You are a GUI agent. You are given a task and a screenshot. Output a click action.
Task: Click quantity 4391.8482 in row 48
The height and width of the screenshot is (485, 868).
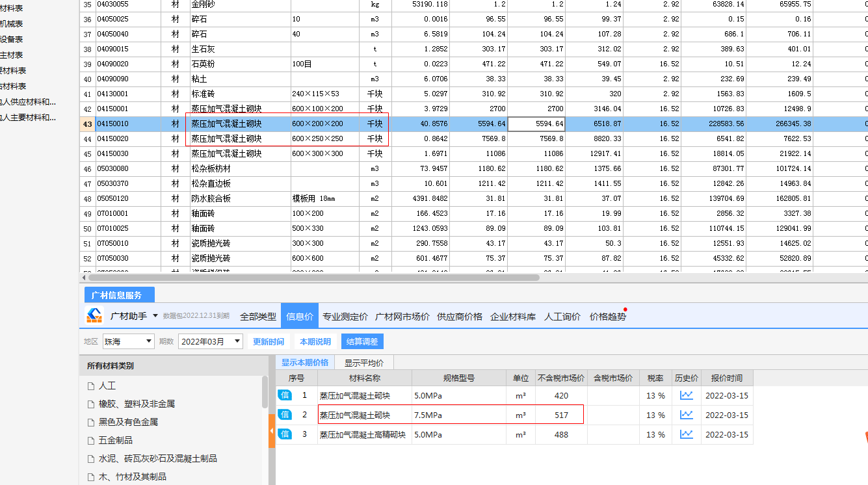pyautogui.click(x=430, y=198)
